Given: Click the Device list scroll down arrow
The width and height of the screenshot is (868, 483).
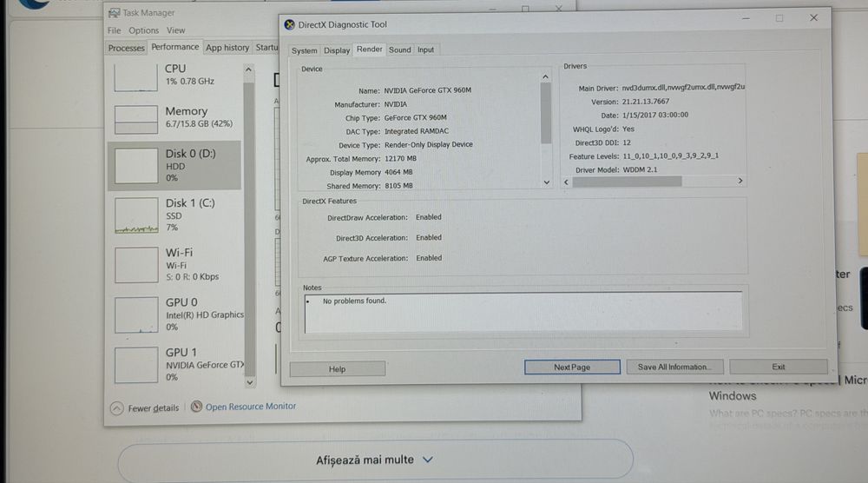Looking at the screenshot, I should click(546, 182).
